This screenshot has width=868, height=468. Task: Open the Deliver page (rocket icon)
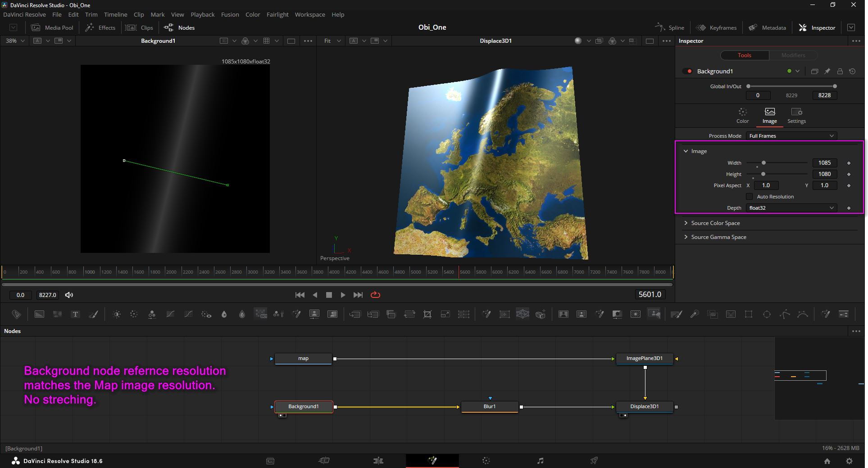(x=594, y=460)
